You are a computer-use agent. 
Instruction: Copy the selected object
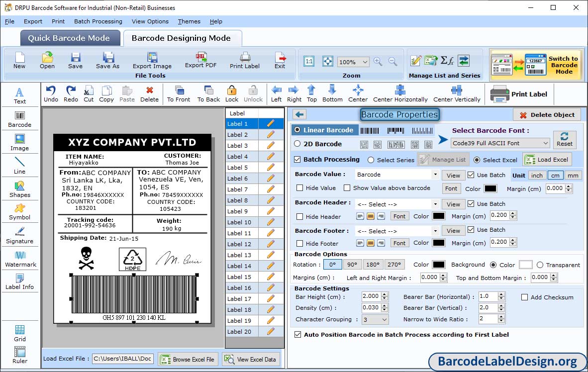pos(106,94)
